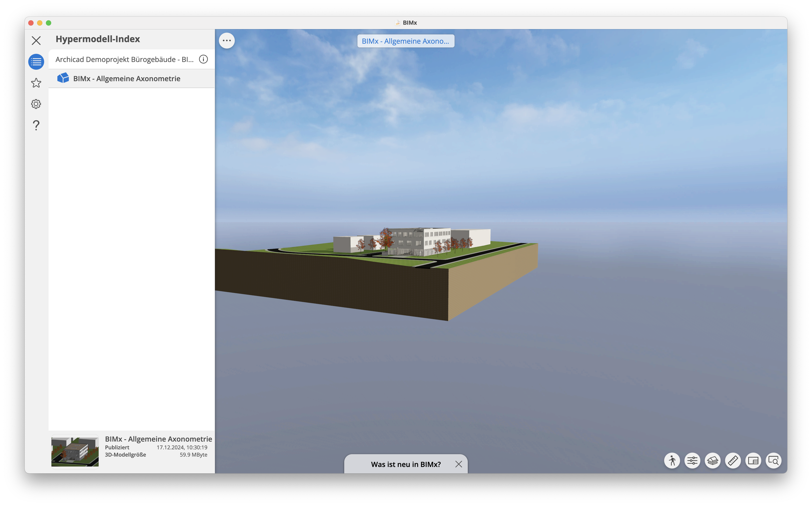Open the favorites star icon

[36, 83]
